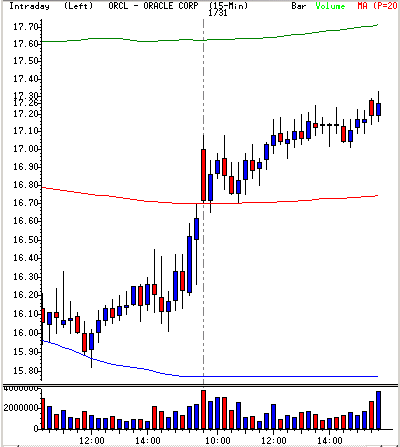400x447 pixels.
Task: Click the ORCL - ORACLE CORP title
Action: (153, 6)
